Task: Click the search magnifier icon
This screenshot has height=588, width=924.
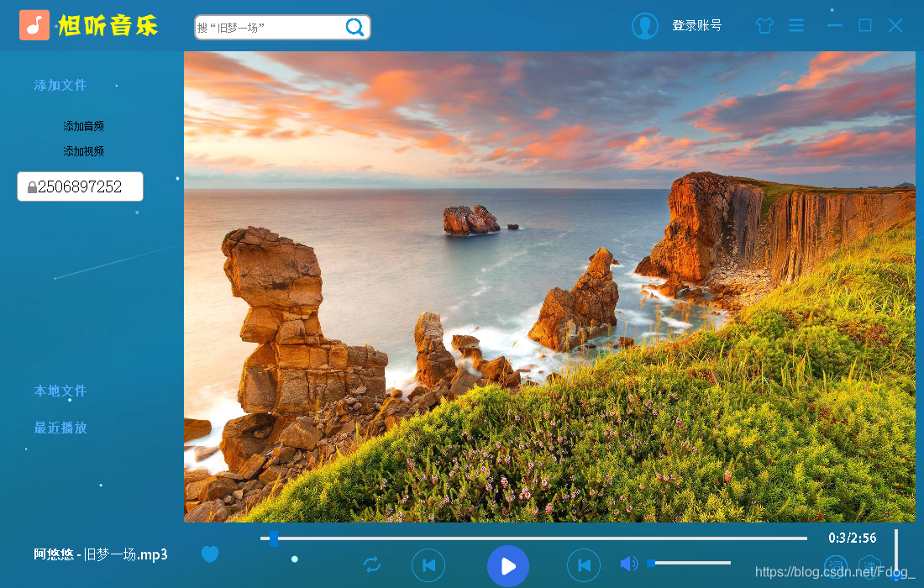Action: tap(354, 27)
